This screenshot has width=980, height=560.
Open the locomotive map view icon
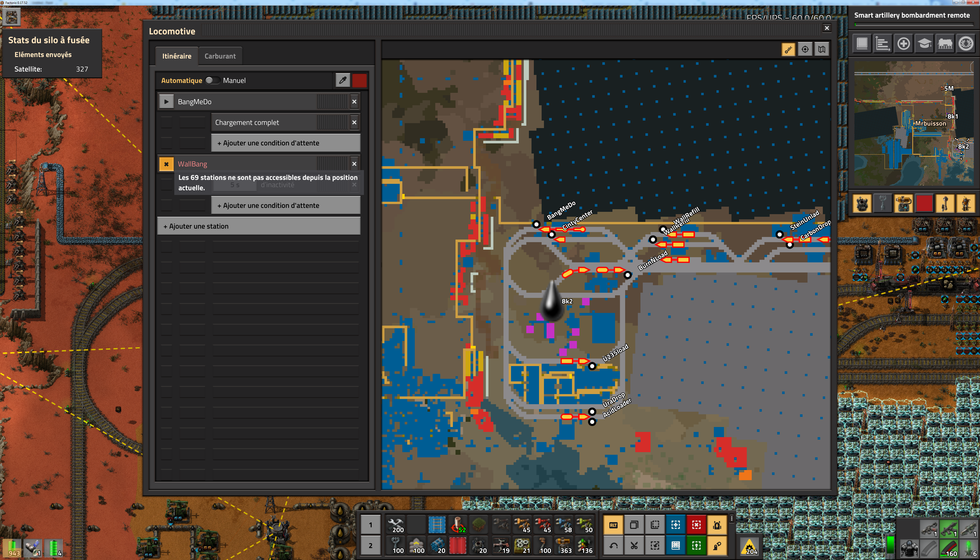click(x=822, y=49)
